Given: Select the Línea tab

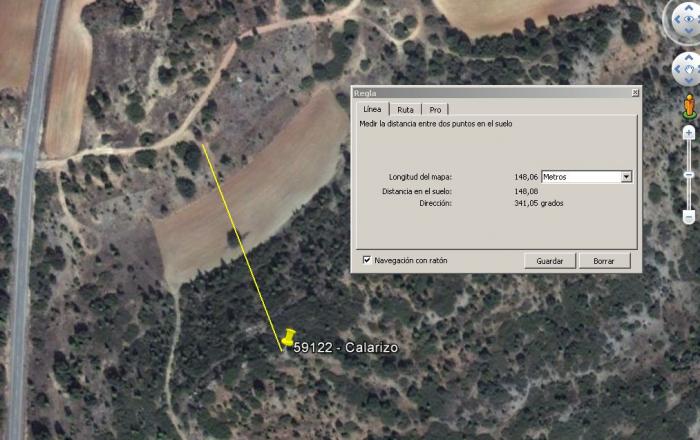Looking at the screenshot, I should (x=372, y=109).
